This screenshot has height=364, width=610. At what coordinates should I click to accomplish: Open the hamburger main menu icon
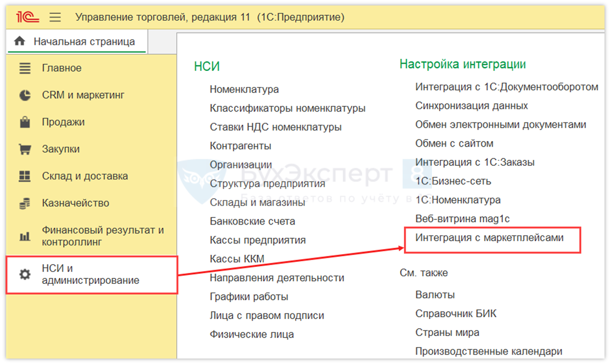(x=56, y=17)
